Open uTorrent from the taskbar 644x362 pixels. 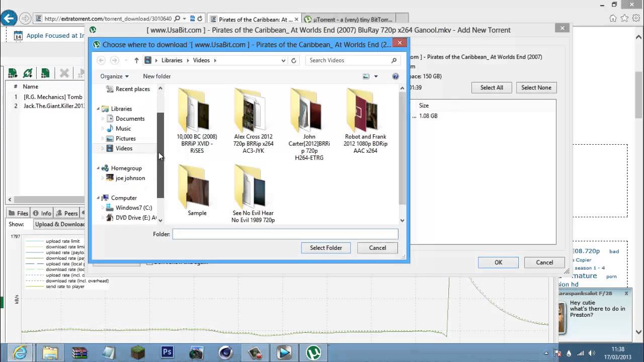point(314,352)
